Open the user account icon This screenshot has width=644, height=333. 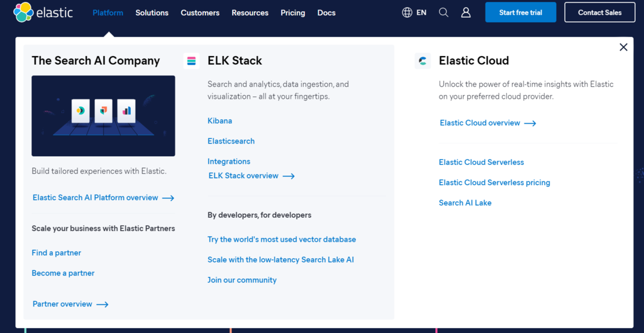pyautogui.click(x=466, y=13)
